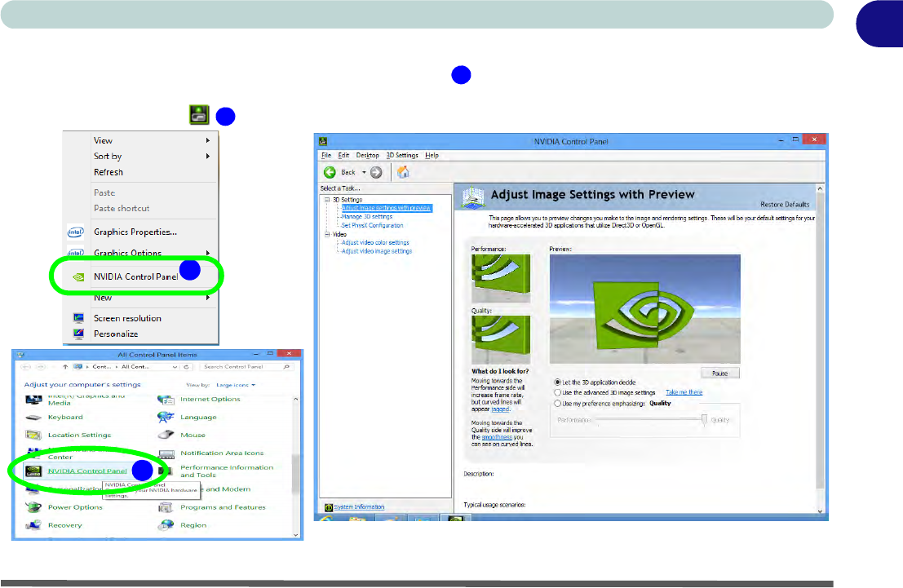903x588 pixels.
Task: Click the Keyboard icon in All Control Panel Items
Action: [x=33, y=418]
